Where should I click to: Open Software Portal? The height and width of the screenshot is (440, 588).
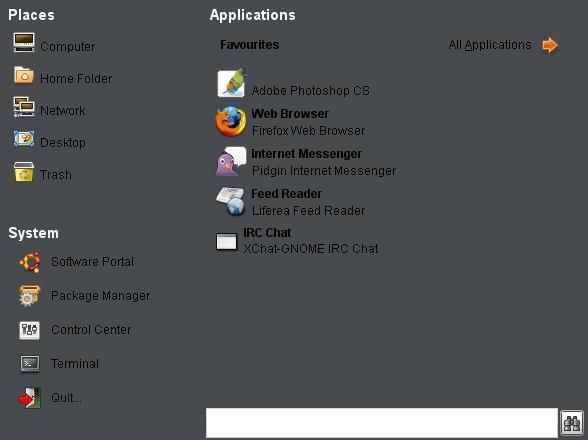pos(92,261)
